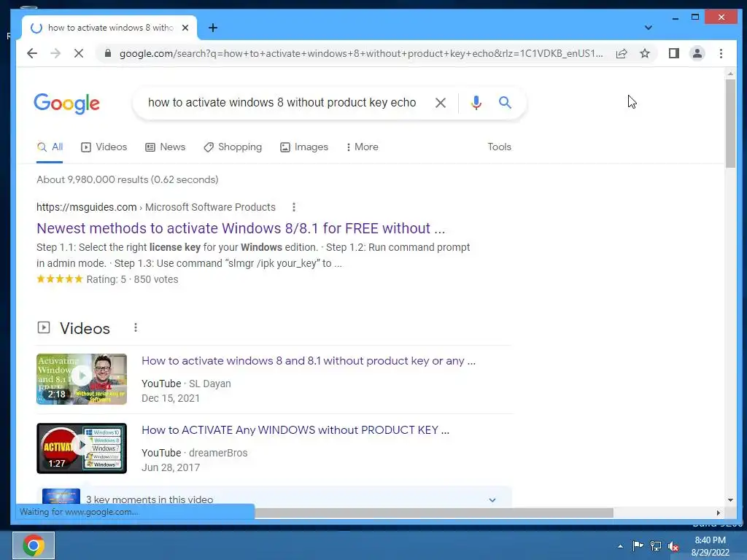Viewport: 747px width, 560px height.
Task: Play the SL Dayan 2:18 video thumbnail
Action: (82, 379)
